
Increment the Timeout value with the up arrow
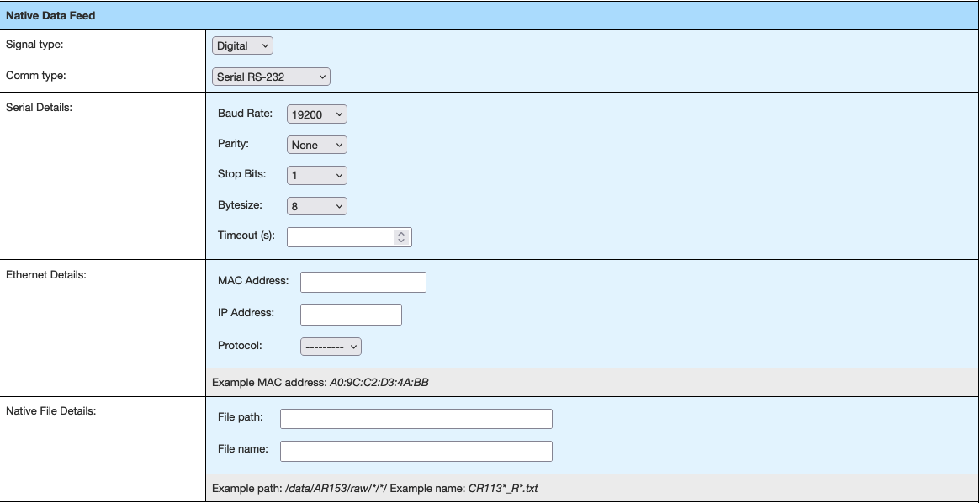coord(402,232)
